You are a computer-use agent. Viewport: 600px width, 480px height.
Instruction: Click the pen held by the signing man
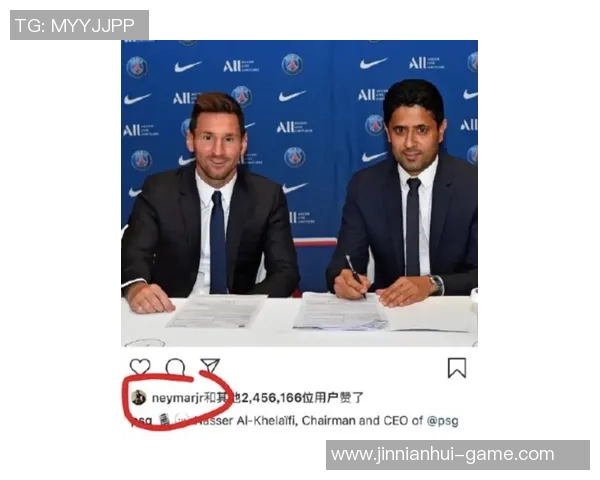(x=355, y=275)
